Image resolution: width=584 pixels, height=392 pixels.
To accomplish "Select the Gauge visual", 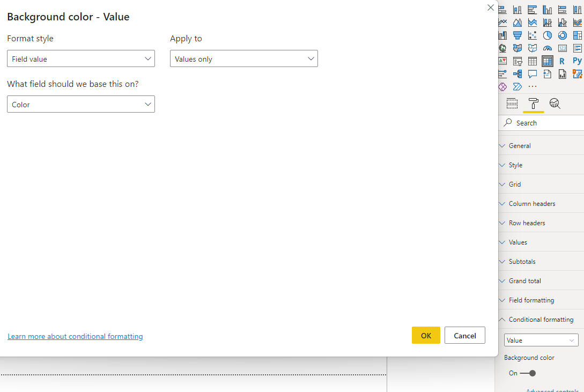I will 547,48.
